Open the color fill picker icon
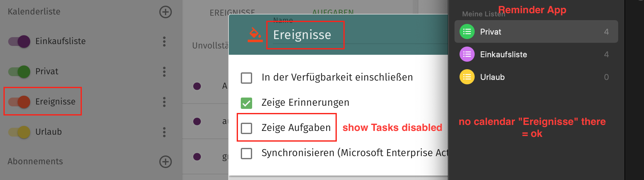Image resolution: width=644 pixels, height=180 pixels. click(255, 35)
